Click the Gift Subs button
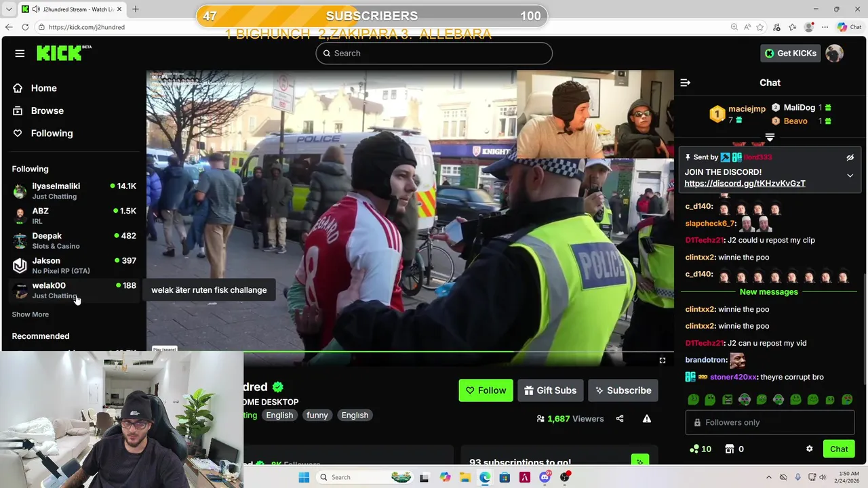The image size is (868, 488). [550, 390]
